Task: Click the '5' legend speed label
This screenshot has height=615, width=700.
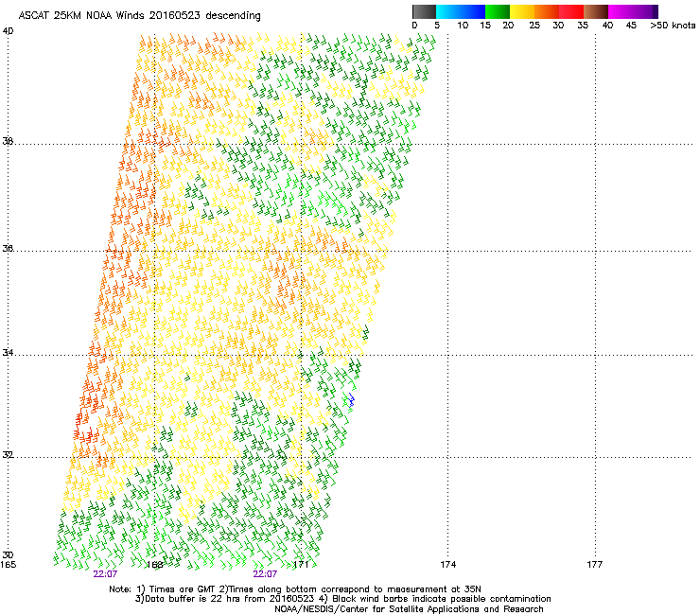Action: [x=437, y=26]
